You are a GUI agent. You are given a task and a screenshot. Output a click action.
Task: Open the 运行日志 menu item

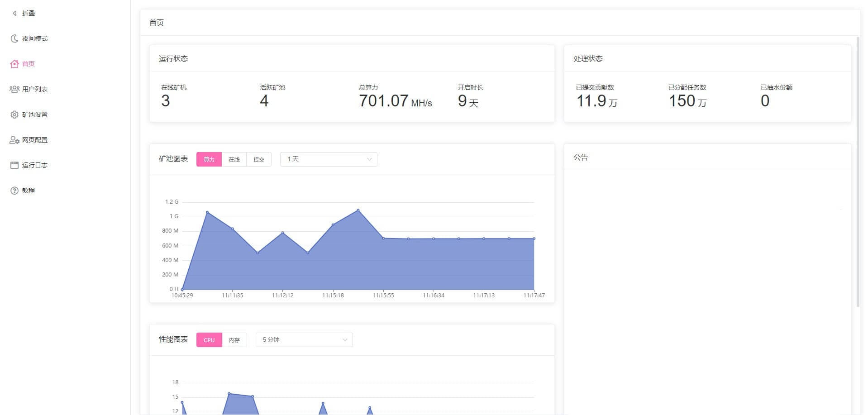(35, 165)
